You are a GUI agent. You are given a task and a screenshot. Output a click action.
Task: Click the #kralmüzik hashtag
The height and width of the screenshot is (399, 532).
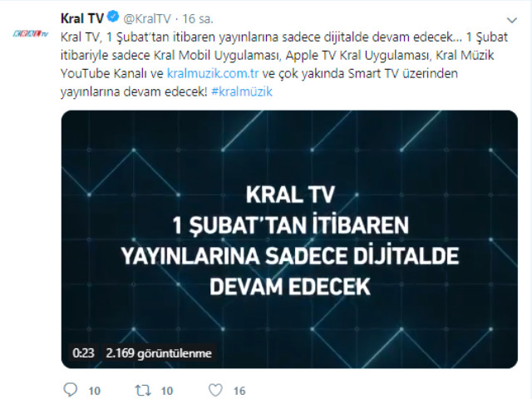(x=242, y=91)
